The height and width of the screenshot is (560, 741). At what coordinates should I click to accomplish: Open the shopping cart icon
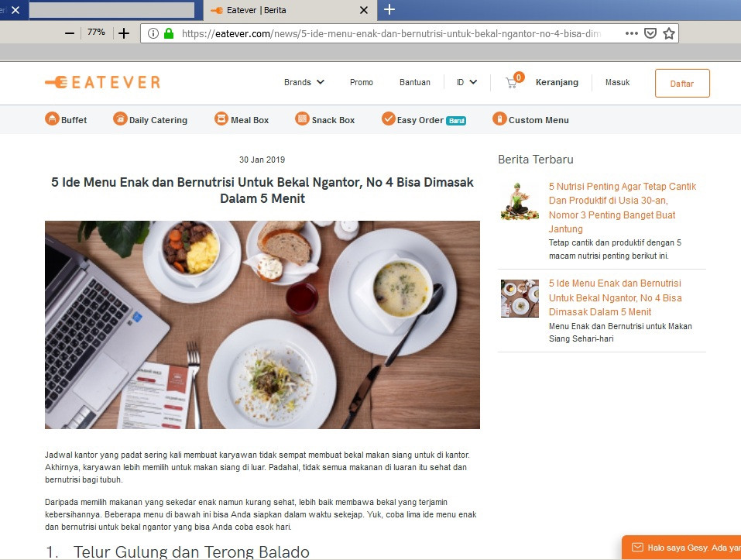[511, 83]
